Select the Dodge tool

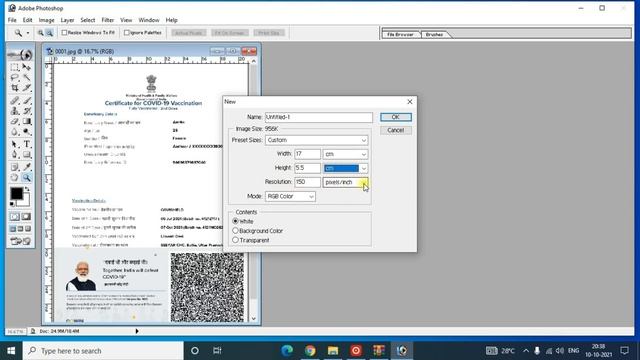click(27, 132)
